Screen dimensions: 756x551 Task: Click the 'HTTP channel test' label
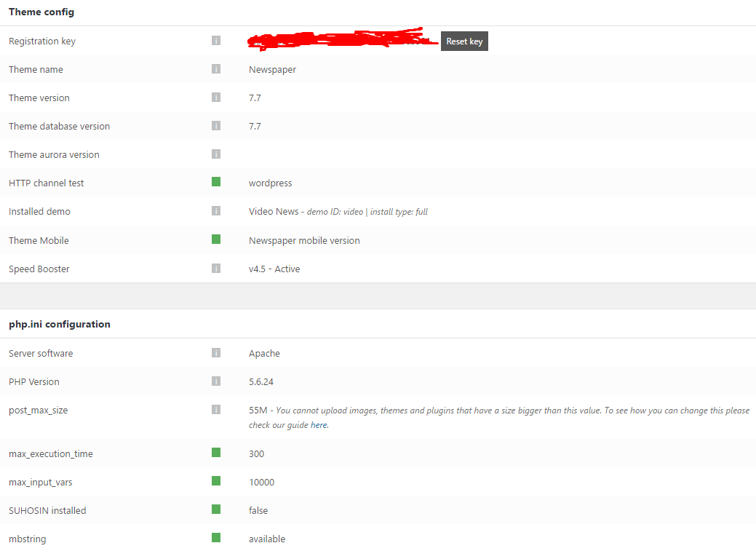tap(47, 183)
